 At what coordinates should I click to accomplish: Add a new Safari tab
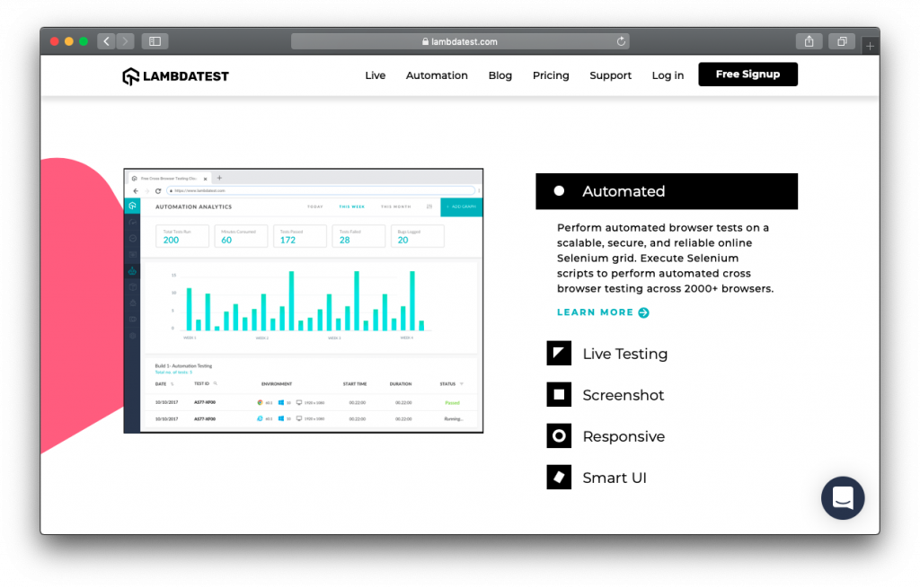870,45
